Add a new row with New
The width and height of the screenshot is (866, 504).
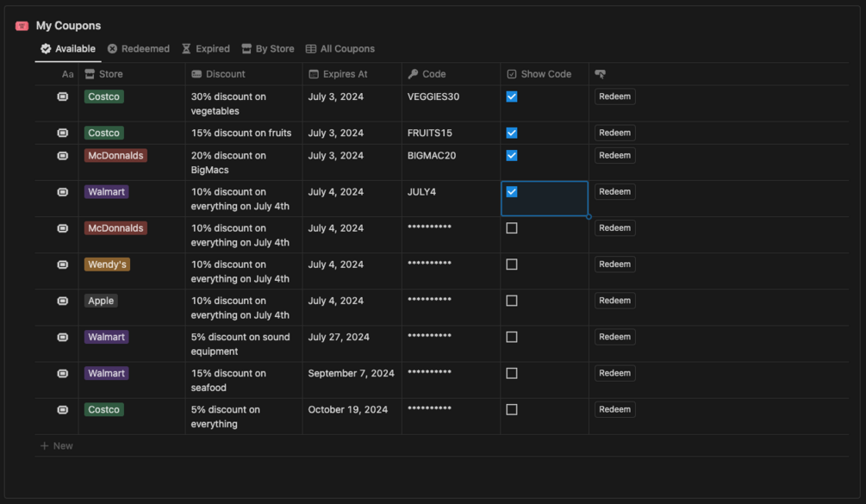click(x=57, y=445)
